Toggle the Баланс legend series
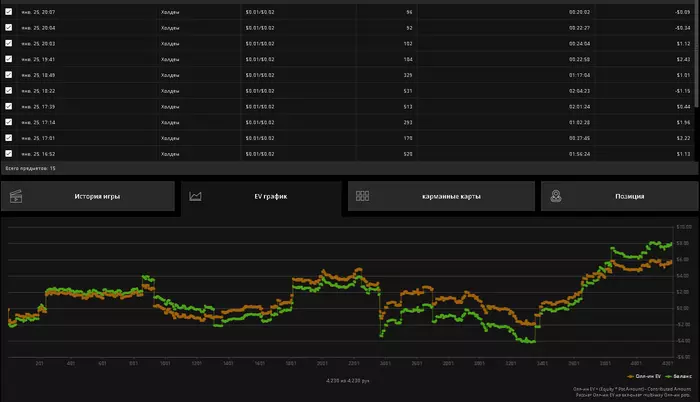Screen dimensions: 700x402 679,377
